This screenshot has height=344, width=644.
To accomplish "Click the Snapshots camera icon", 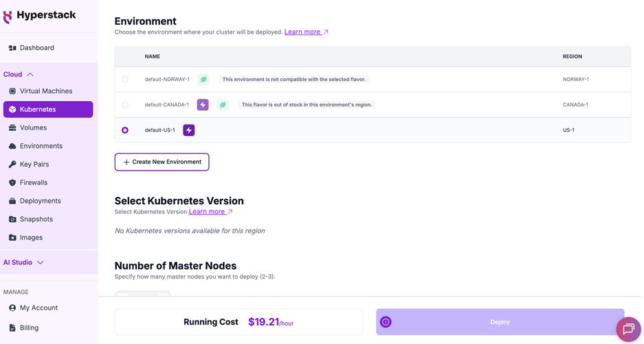I will (12, 219).
